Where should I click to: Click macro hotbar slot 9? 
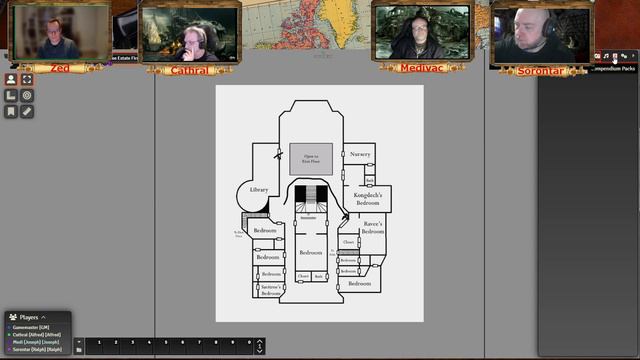[x=228, y=346]
